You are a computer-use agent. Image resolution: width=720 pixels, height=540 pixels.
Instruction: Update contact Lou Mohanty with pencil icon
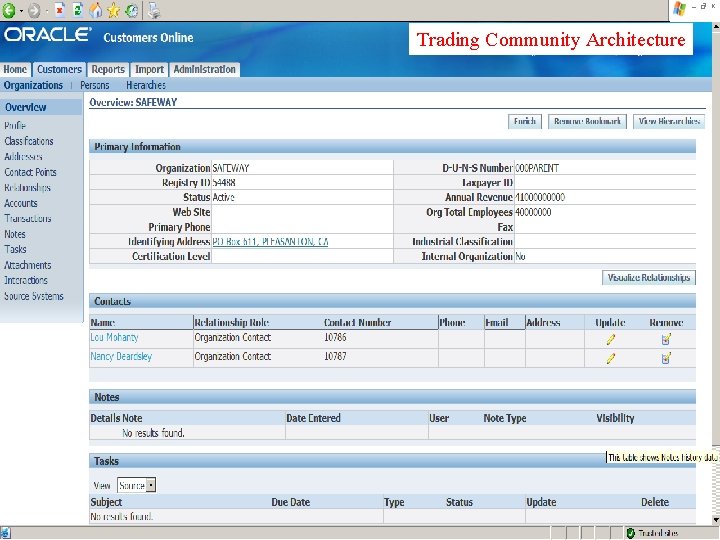tap(610, 339)
